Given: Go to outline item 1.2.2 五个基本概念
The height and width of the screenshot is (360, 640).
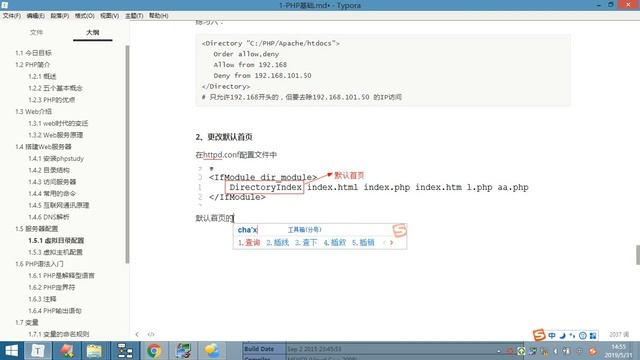Looking at the screenshot, I should pyautogui.click(x=56, y=88).
